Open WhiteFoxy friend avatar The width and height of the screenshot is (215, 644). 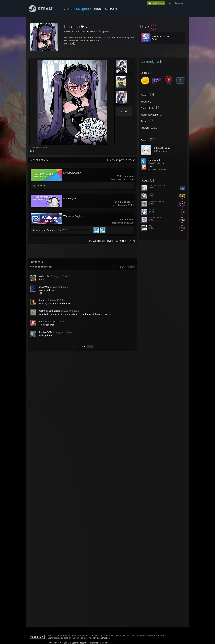144,188
